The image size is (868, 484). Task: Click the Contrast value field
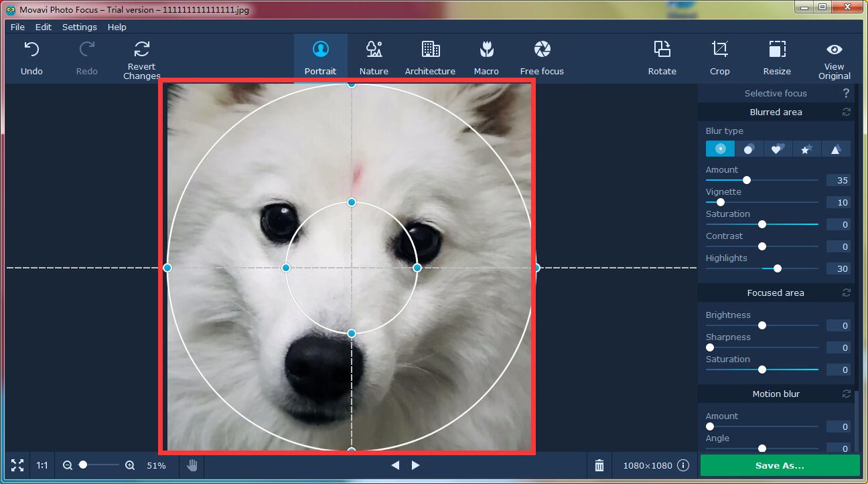click(x=838, y=246)
